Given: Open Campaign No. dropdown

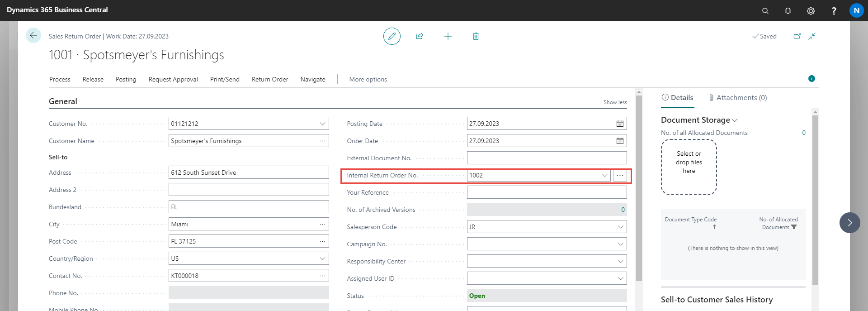Looking at the screenshot, I should point(620,244).
